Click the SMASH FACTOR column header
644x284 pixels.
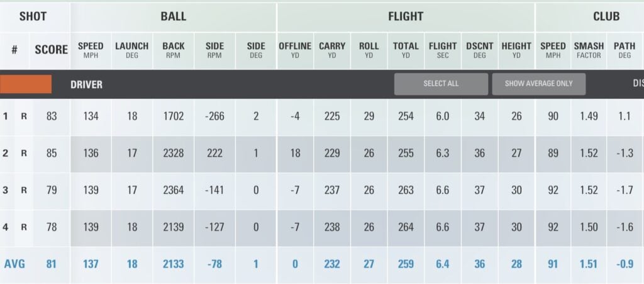tap(589, 50)
